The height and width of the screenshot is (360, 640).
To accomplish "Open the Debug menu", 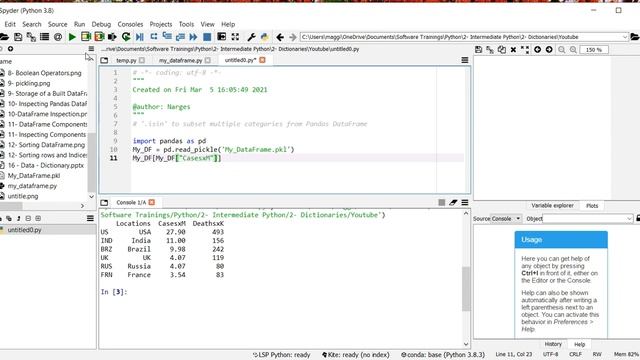I will 101,24.
